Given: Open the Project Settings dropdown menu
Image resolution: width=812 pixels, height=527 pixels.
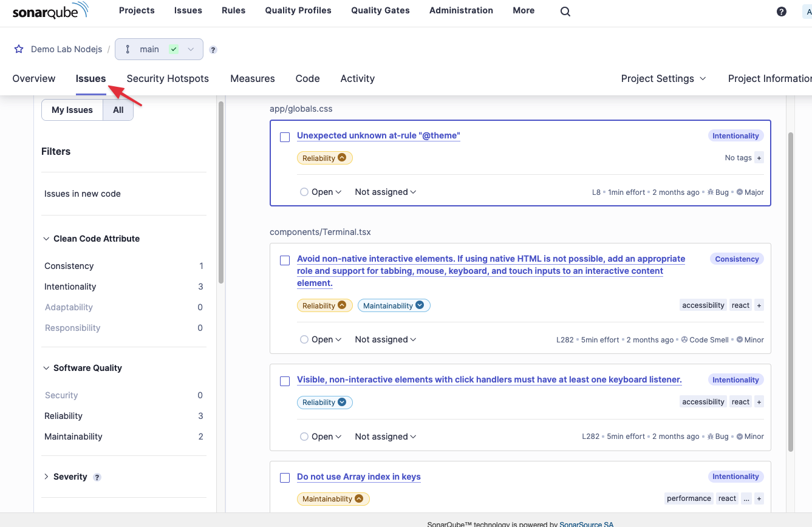Looking at the screenshot, I should 663,78.
